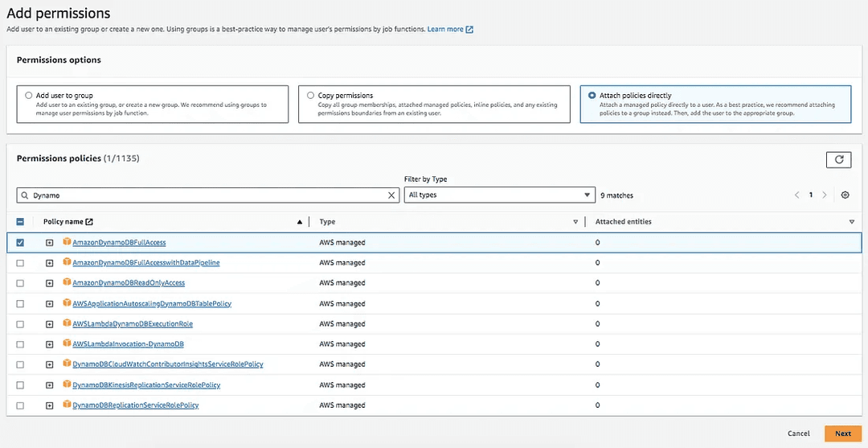Open AWSLambdaDynamoDBExecutionRole policy link
This screenshot has height=448, width=868.
click(133, 323)
